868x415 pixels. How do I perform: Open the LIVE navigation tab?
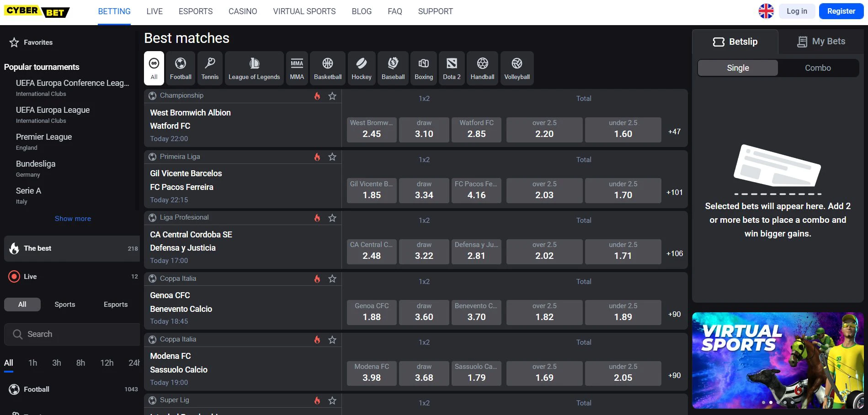coord(154,11)
